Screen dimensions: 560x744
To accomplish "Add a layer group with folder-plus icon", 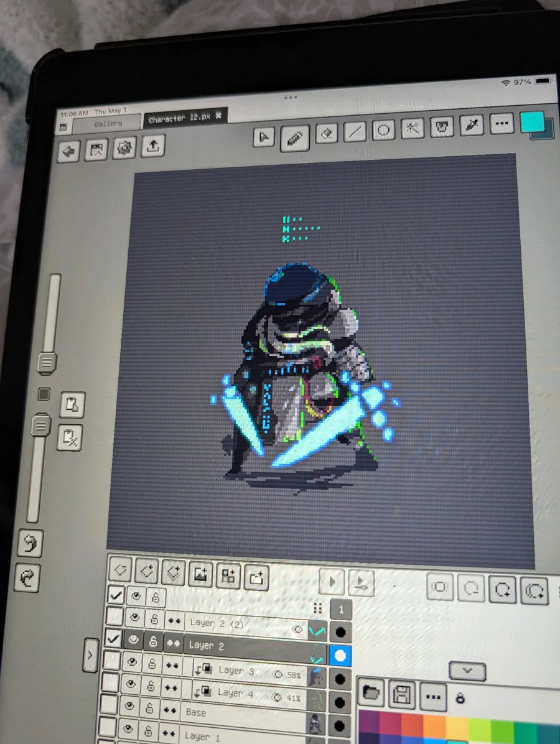I will pos(256,577).
